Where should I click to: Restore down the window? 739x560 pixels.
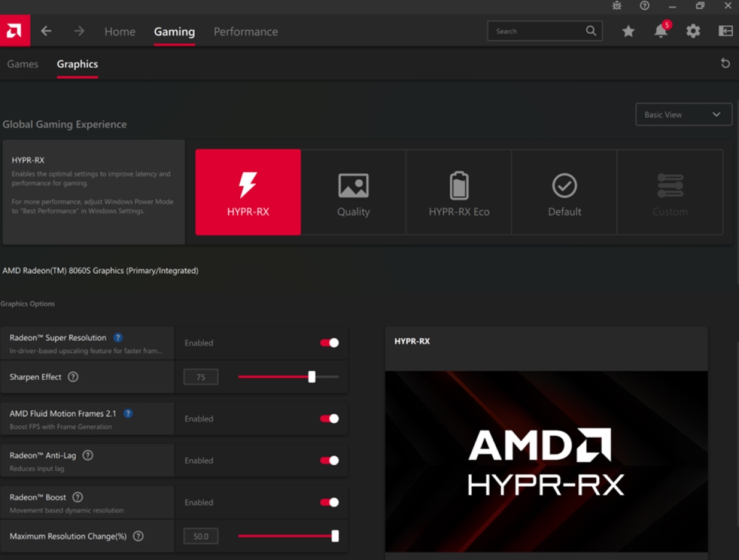point(700,6)
